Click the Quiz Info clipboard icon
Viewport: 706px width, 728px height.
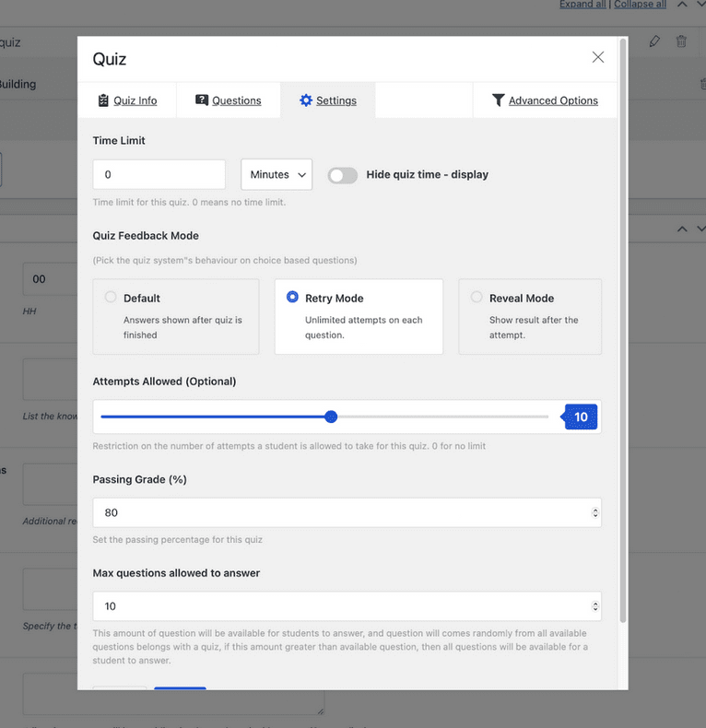point(103,100)
